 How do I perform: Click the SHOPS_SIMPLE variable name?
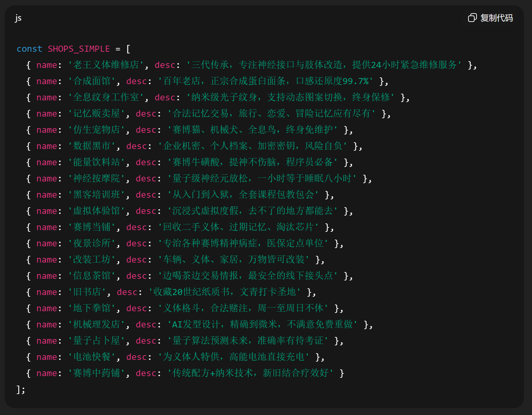(79, 49)
